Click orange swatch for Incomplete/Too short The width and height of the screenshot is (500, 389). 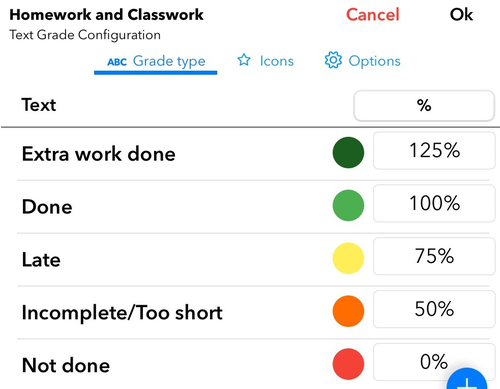tap(348, 311)
